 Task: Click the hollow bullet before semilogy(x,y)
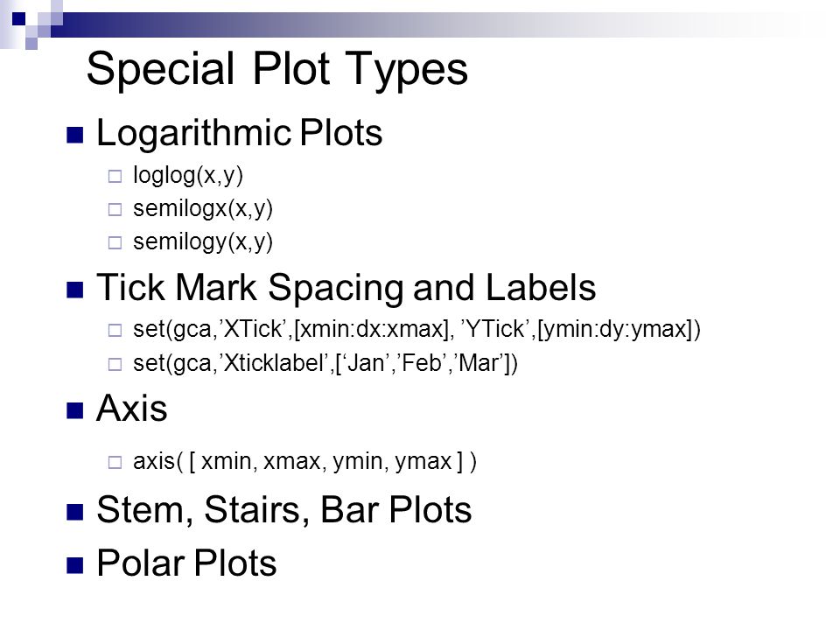[x=115, y=242]
